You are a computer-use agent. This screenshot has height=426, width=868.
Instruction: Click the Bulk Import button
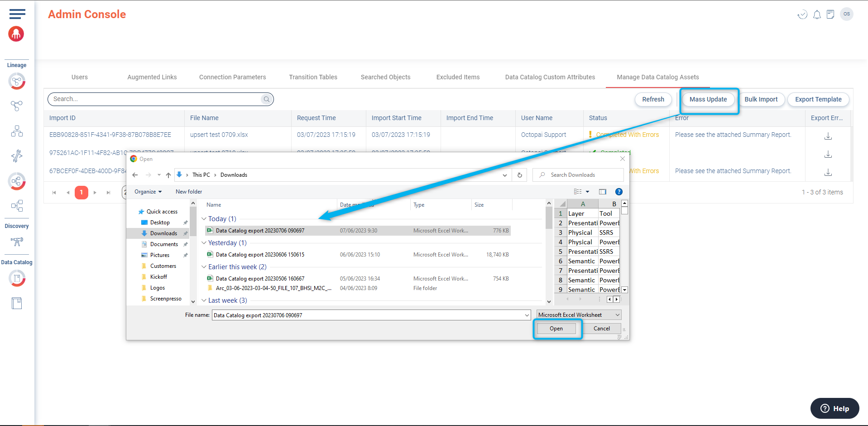point(761,99)
